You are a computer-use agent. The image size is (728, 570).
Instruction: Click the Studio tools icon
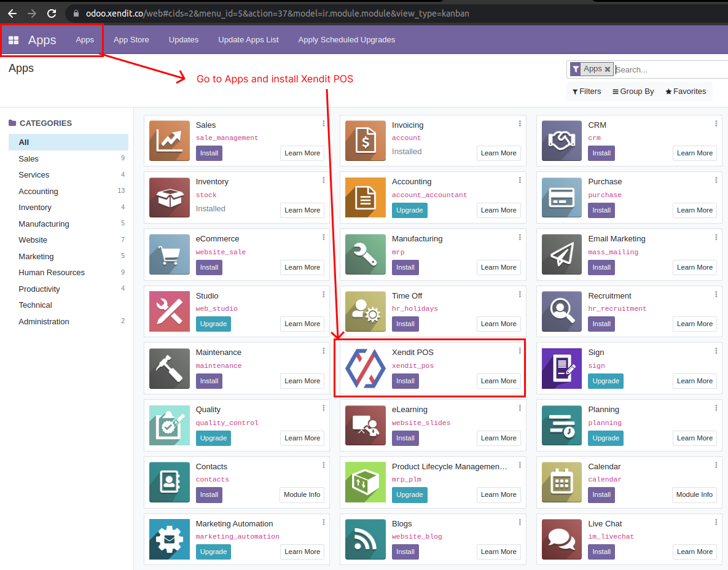[x=170, y=311]
